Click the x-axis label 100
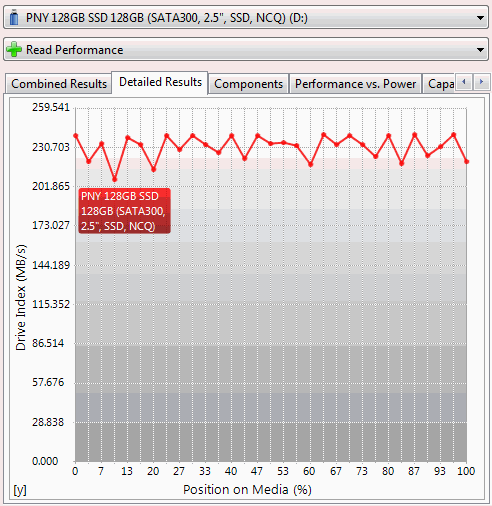Image resolution: width=492 pixels, height=506 pixels. [x=466, y=471]
